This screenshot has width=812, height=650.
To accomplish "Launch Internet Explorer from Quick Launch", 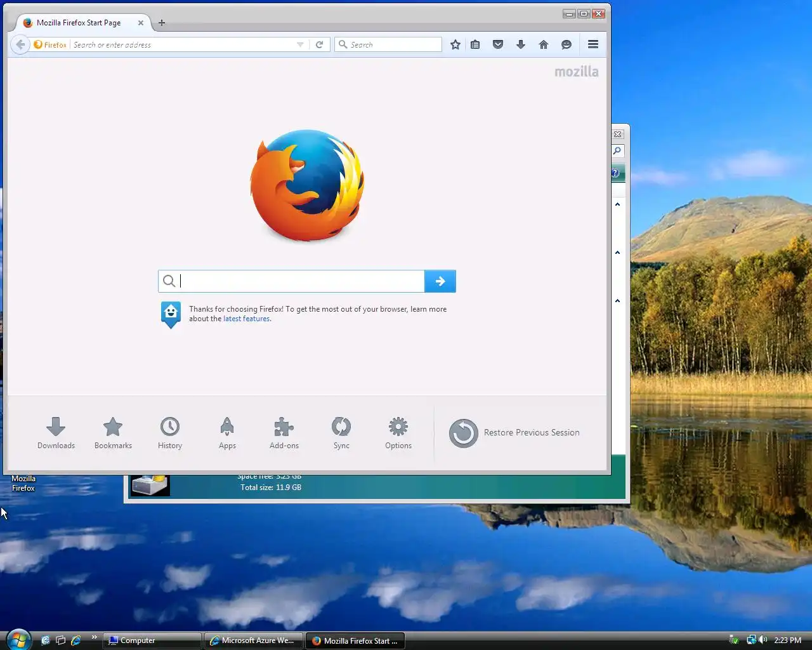I will click(x=76, y=640).
